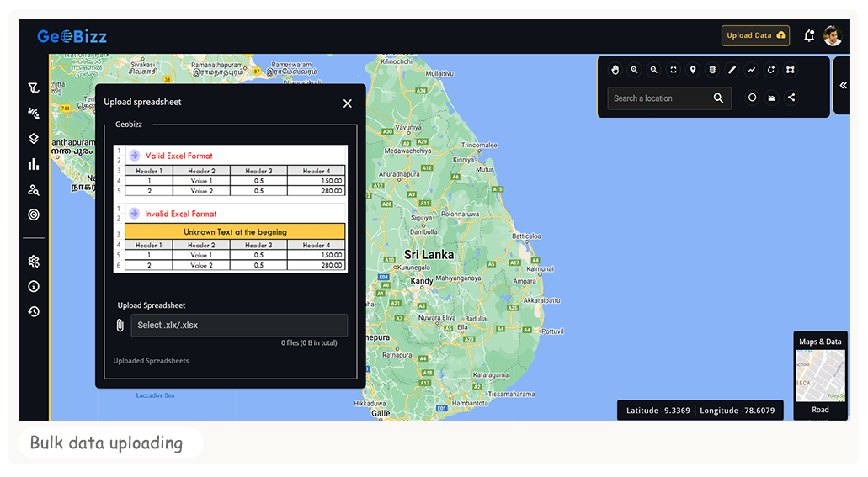This screenshot has width=868, height=477.
Task: Click Trincomalee on the map
Action: pos(479,145)
